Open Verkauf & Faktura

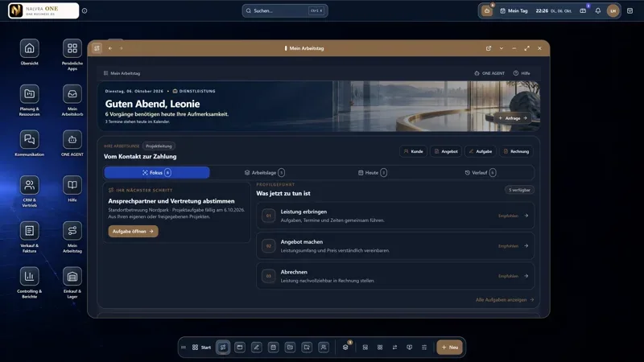[29, 231]
